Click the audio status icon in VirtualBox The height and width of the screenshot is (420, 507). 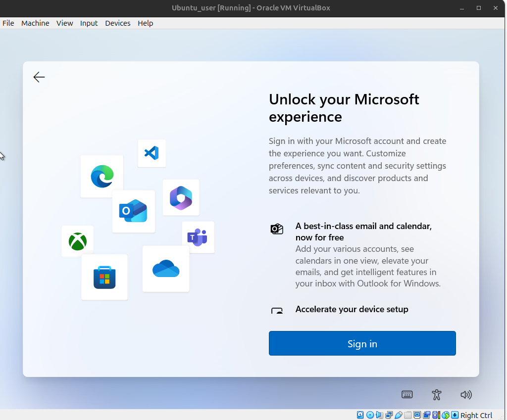[379, 415]
